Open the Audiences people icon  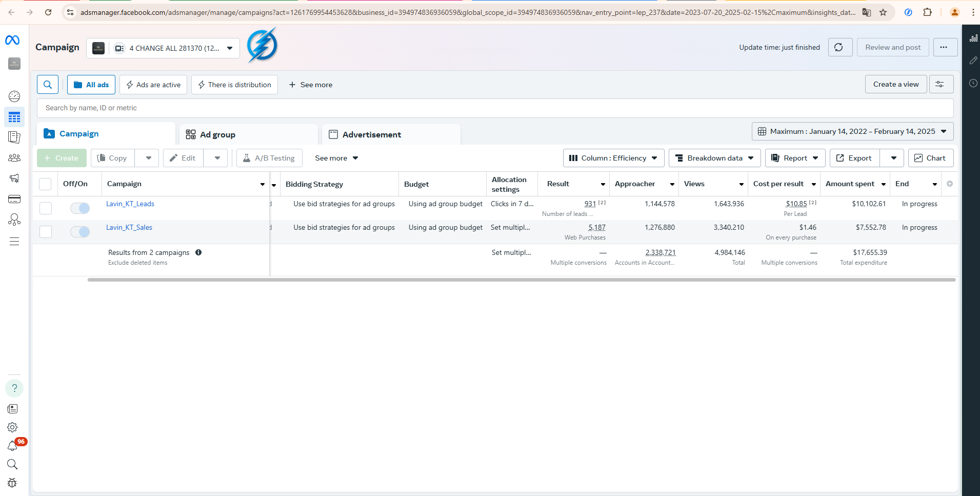14,158
